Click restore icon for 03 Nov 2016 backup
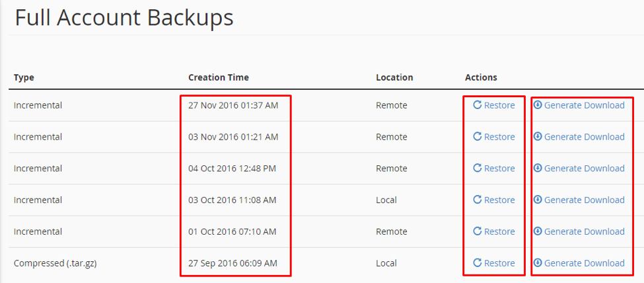644x283 pixels. tap(477, 137)
